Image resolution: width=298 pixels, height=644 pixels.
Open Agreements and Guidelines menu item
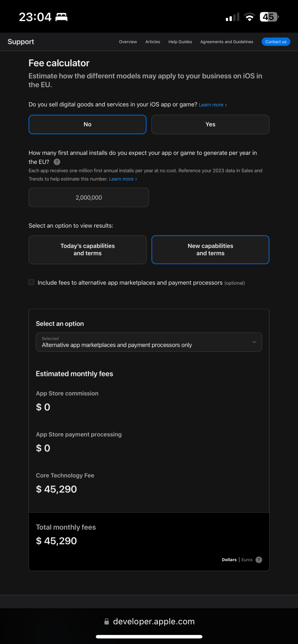226,42
